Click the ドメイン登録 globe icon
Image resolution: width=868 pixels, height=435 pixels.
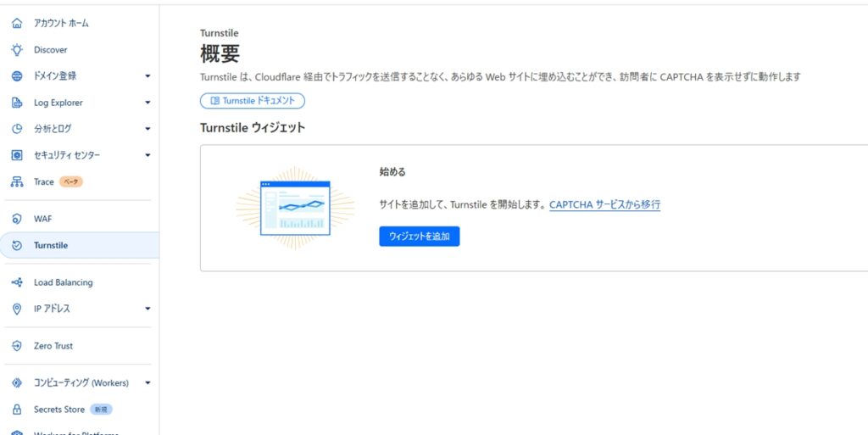(17, 76)
